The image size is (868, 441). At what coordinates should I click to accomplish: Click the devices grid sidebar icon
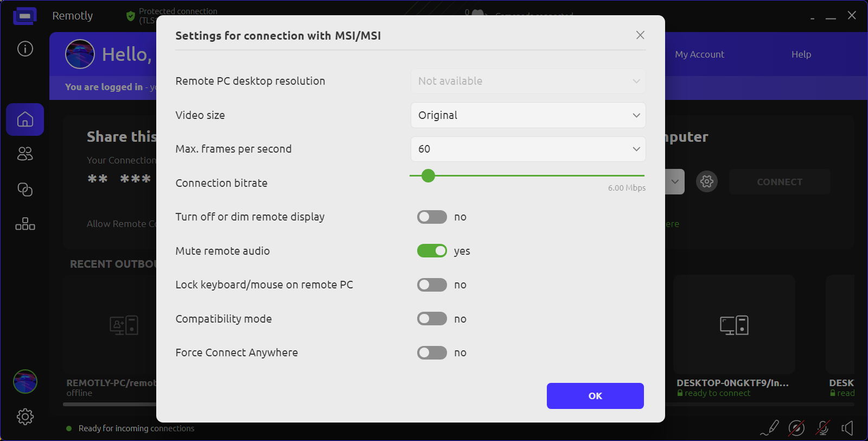pos(25,224)
